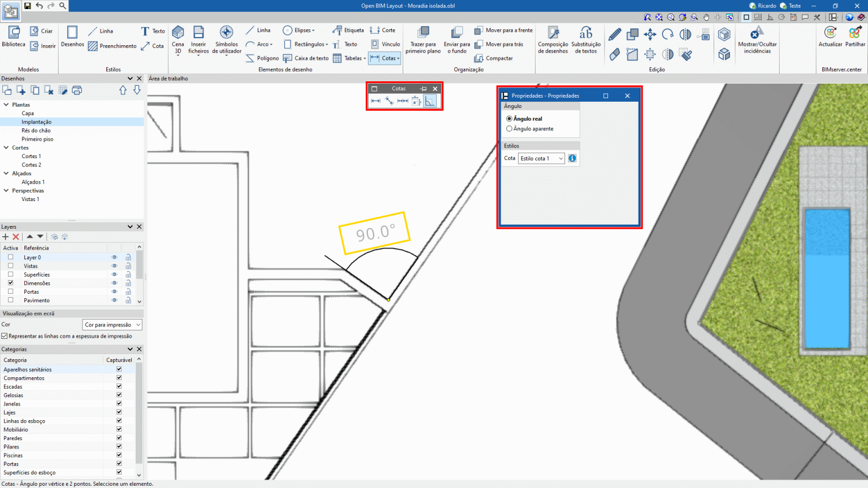Click Composição de desenhos
This screenshot has height=488, width=868.
pos(552,40)
